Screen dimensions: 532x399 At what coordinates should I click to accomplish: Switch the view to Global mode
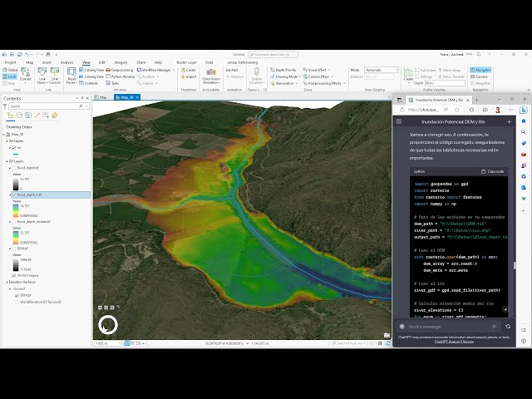click(x=10, y=70)
